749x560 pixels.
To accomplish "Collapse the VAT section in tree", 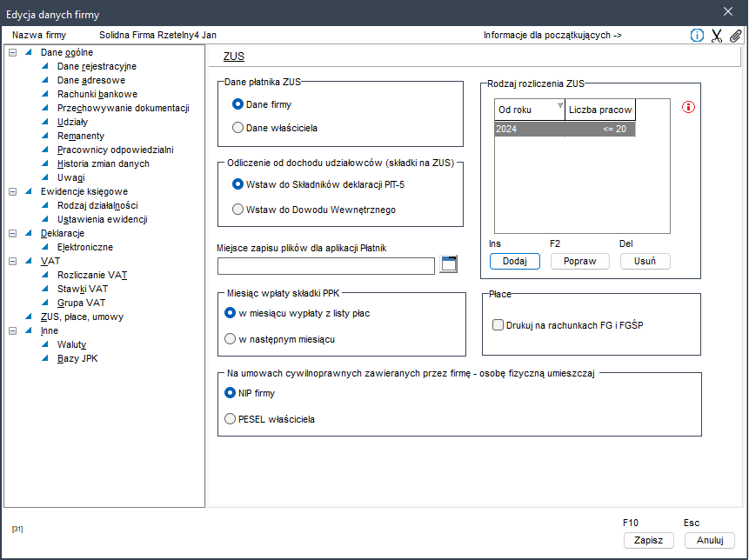I will (12, 261).
